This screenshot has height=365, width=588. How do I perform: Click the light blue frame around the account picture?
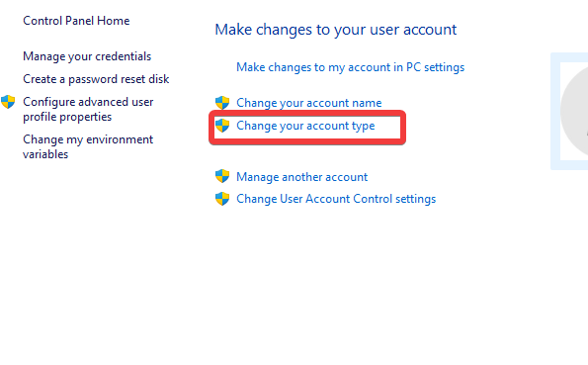pyautogui.click(x=555, y=111)
